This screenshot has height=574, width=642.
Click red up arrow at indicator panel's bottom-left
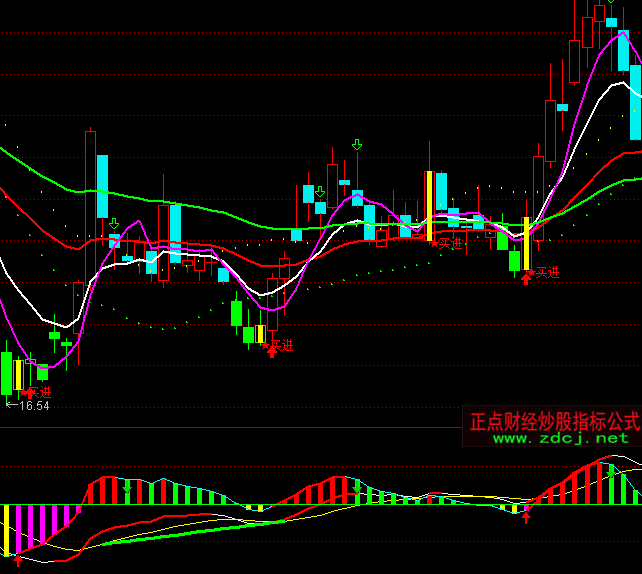(x=17, y=560)
